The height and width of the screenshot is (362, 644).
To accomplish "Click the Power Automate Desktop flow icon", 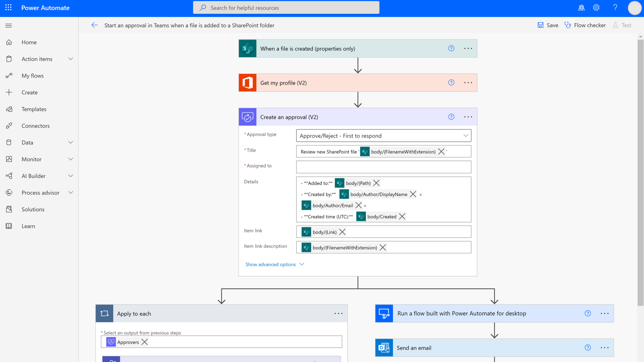I will point(383,313).
